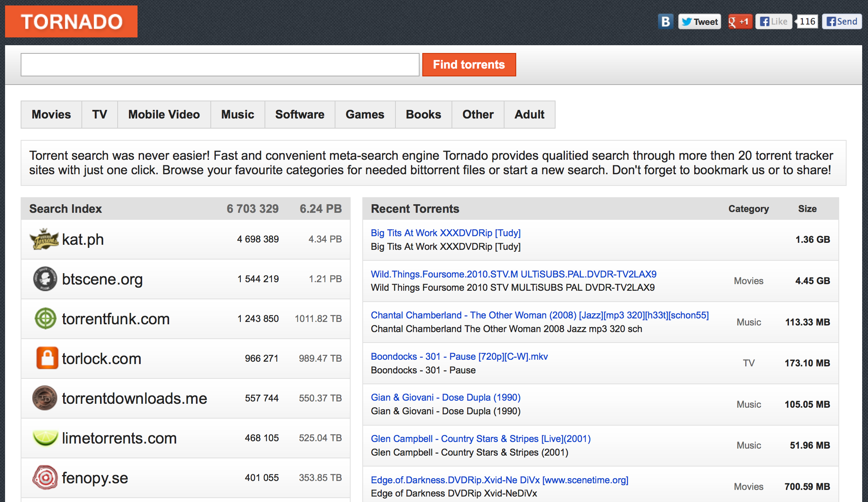Click total index count 6 703 329
This screenshot has height=502, width=868.
click(252, 209)
